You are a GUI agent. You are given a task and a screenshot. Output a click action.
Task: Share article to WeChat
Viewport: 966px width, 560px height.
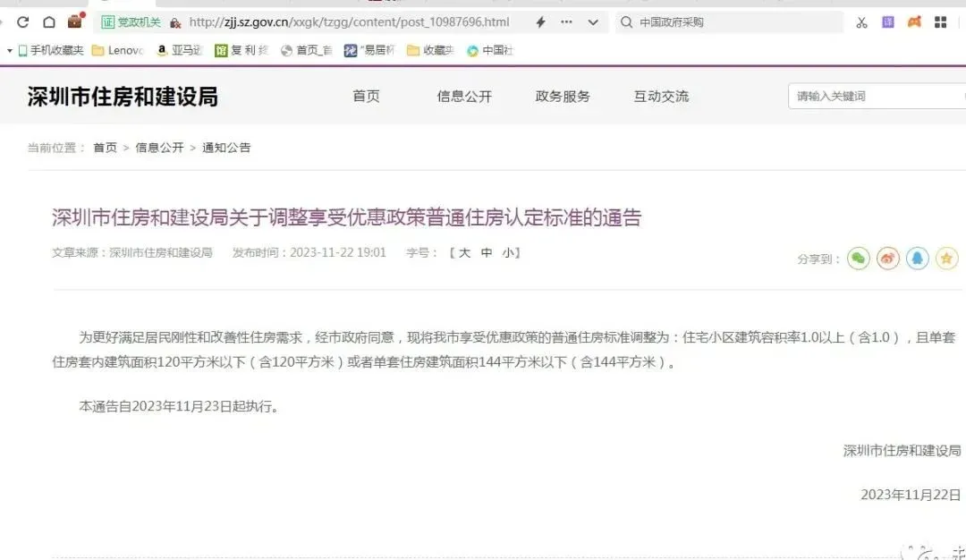click(859, 259)
